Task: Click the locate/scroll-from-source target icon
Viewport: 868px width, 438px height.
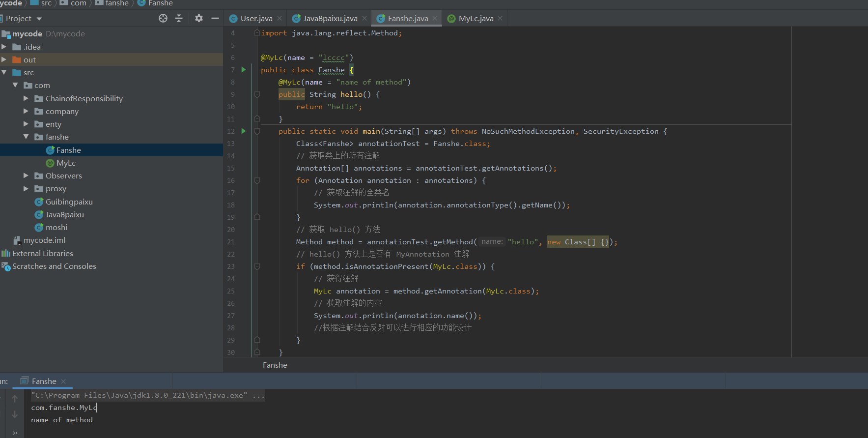Action: [x=163, y=18]
